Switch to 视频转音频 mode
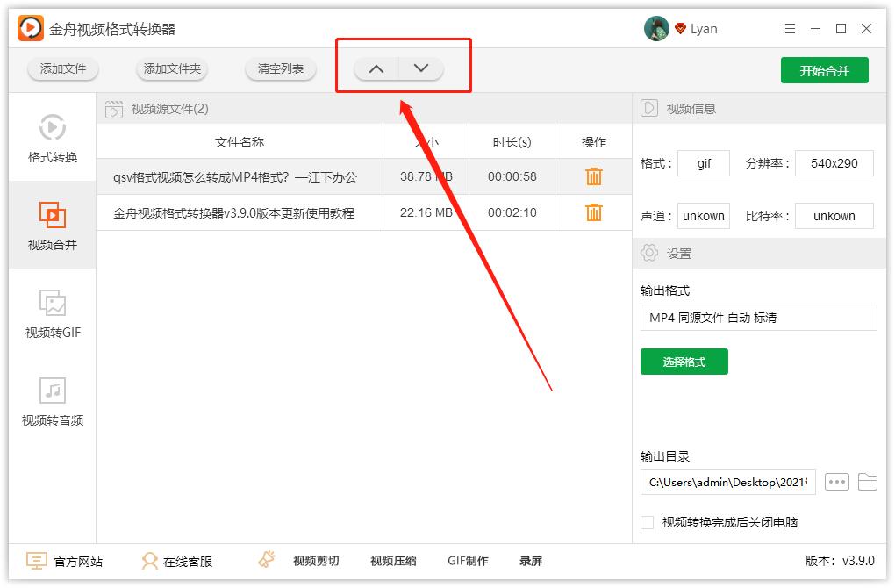The width and height of the screenshot is (895, 588). [x=53, y=401]
